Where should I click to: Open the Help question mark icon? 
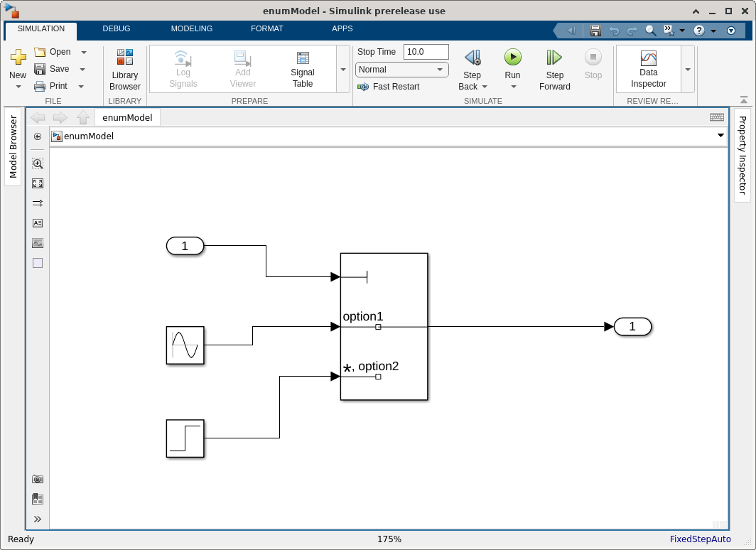click(699, 31)
